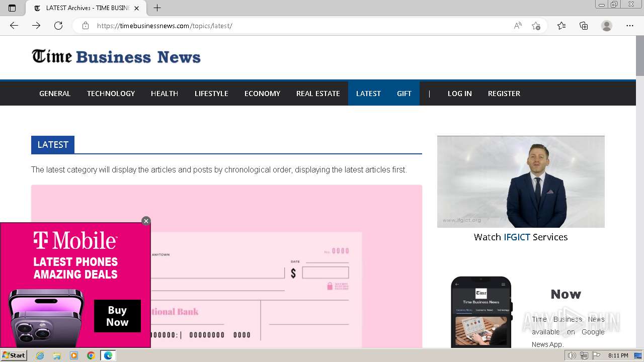Click the Now heading in sidebar
Image resolution: width=644 pixels, height=362 pixels.
566,294
